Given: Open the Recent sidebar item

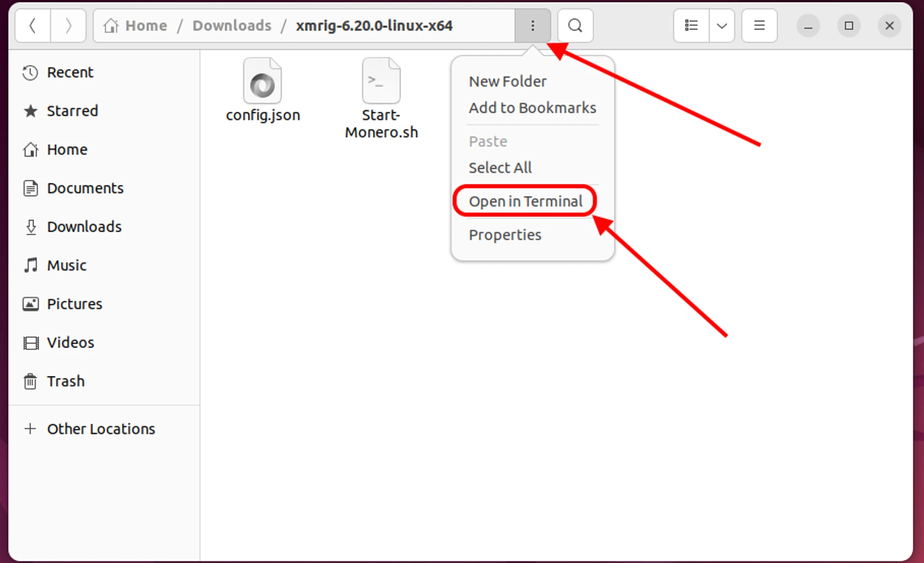Looking at the screenshot, I should coord(70,73).
